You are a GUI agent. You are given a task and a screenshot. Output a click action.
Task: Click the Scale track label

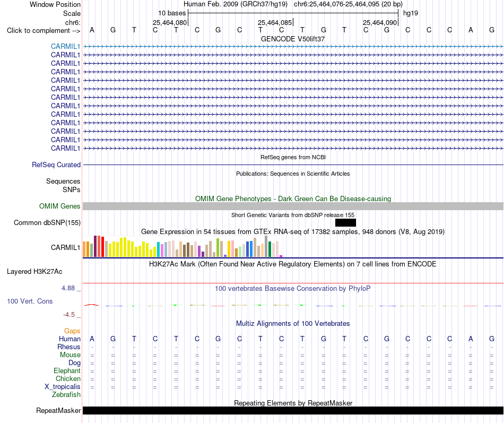[x=72, y=13]
